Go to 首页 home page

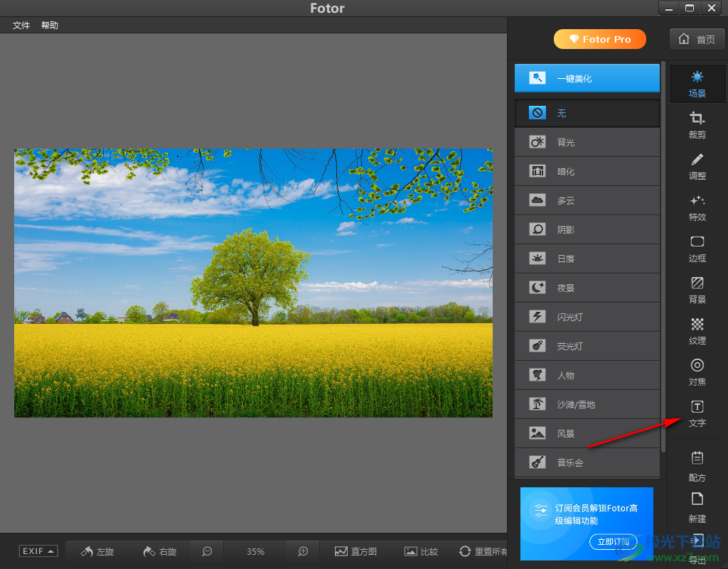697,39
